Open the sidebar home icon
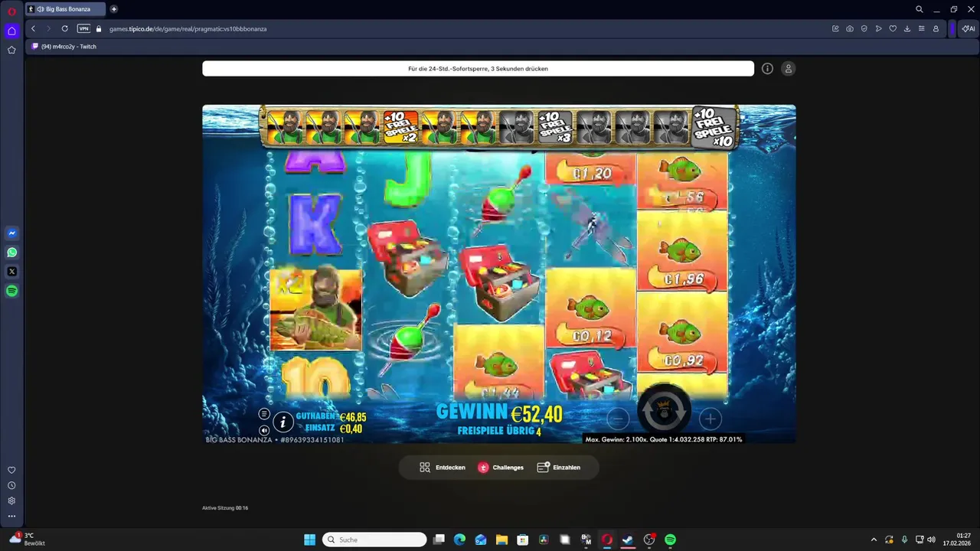This screenshot has height=551, width=980. click(x=11, y=31)
